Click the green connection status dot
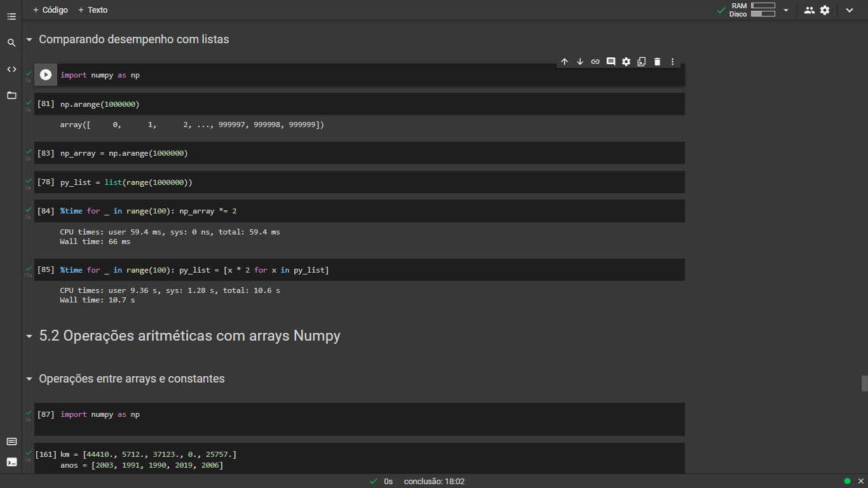 coord(847,481)
